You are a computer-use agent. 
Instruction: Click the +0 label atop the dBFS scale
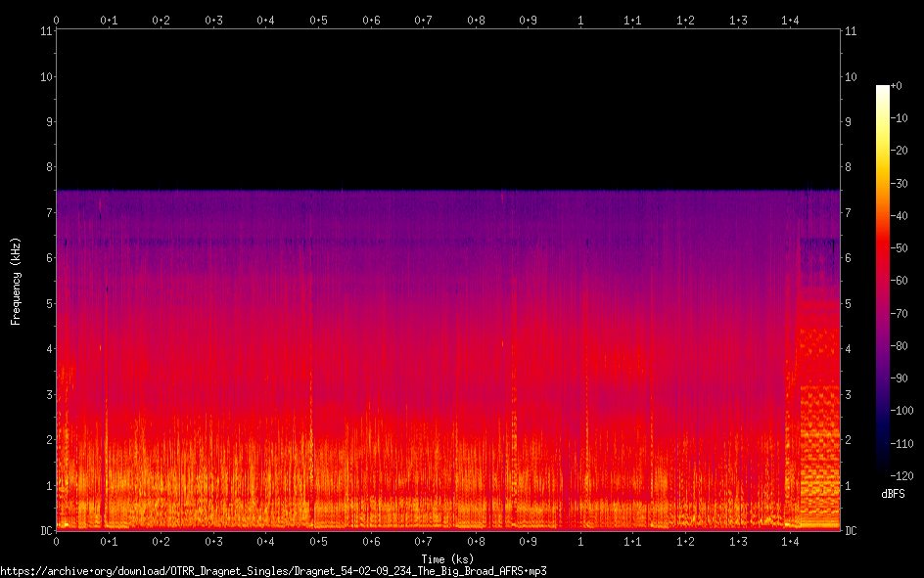coord(899,86)
